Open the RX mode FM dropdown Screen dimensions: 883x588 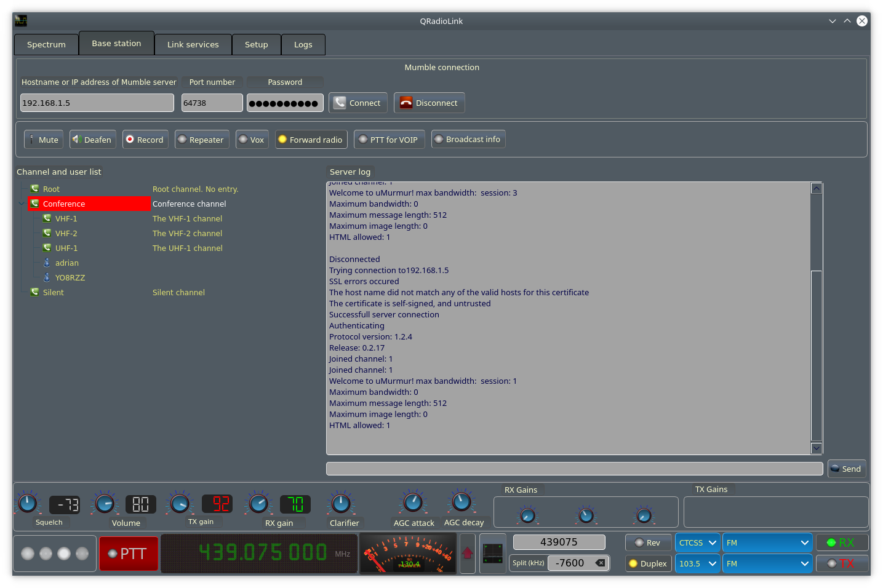[x=767, y=542]
